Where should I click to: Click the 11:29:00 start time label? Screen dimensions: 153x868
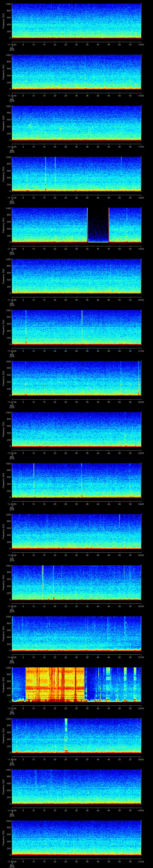pyautogui.click(x=12, y=811)
